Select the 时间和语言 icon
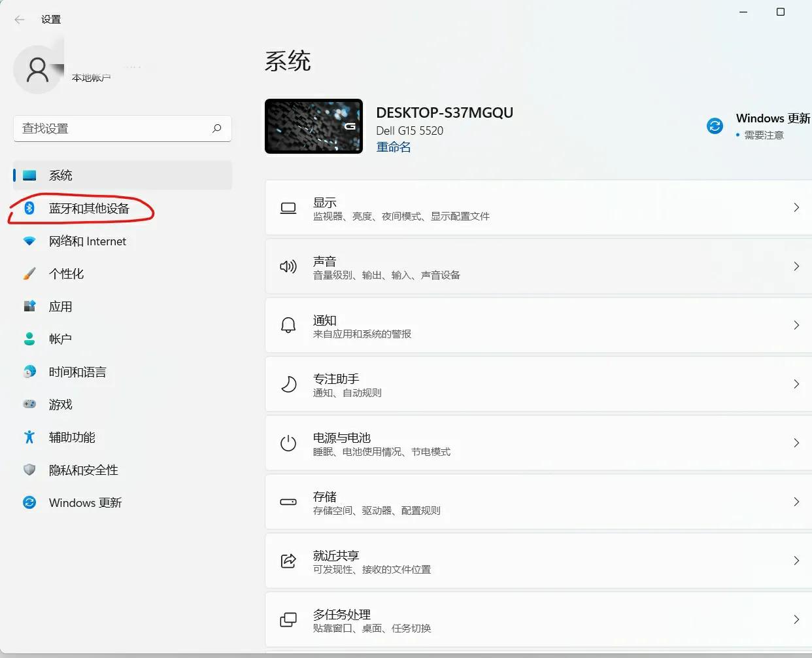 click(x=29, y=372)
